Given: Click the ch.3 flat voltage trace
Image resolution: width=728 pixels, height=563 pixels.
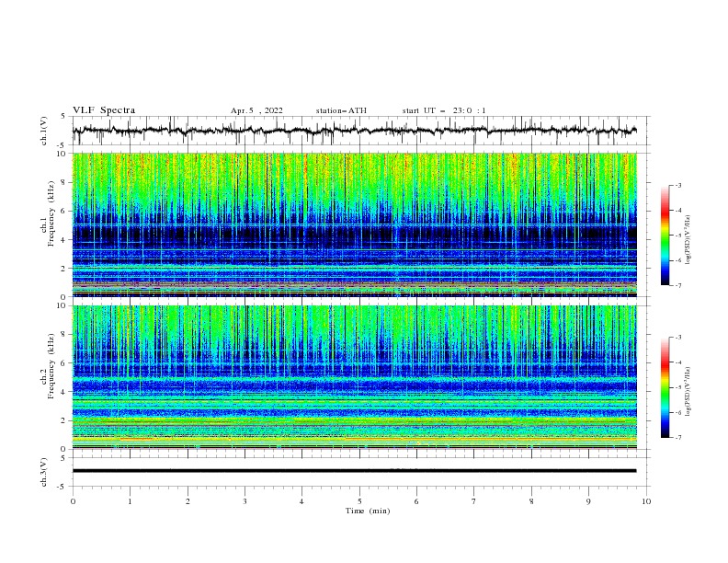Looking at the screenshot, I should 355,471.
